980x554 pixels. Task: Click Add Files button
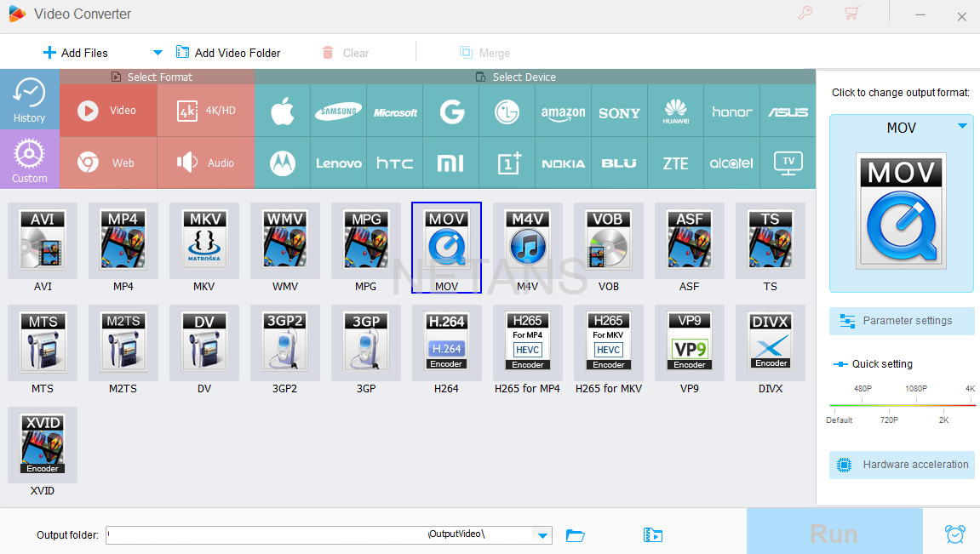[x=76, y=53]
